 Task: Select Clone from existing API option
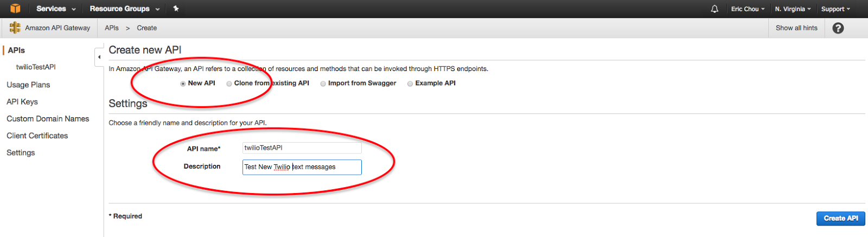229,84
